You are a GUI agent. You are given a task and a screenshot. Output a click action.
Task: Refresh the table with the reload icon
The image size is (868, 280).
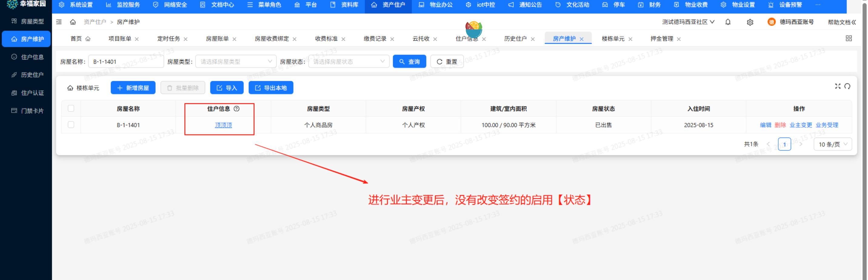point(847,87)
